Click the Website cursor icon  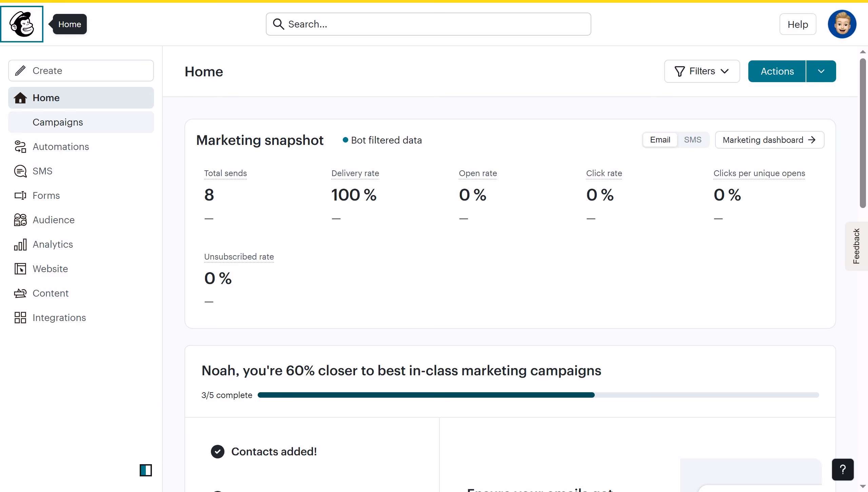[x=20, y=269]
